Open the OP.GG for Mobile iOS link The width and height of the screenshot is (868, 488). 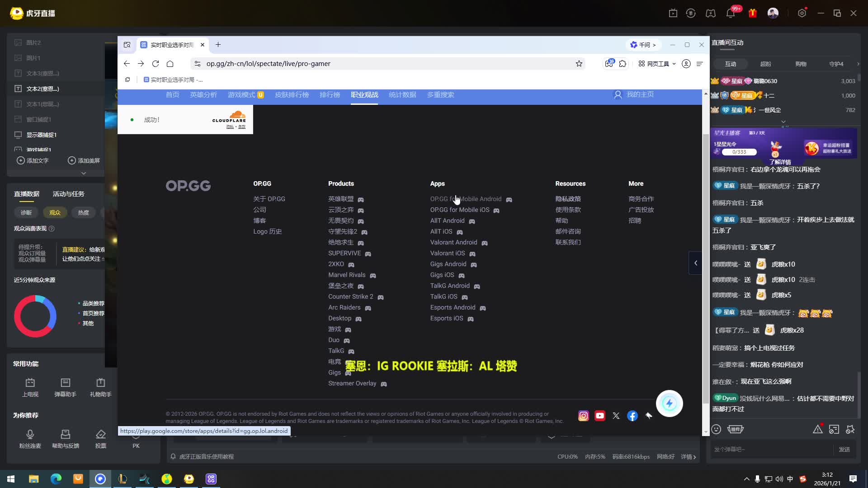[x=459, y=210]
